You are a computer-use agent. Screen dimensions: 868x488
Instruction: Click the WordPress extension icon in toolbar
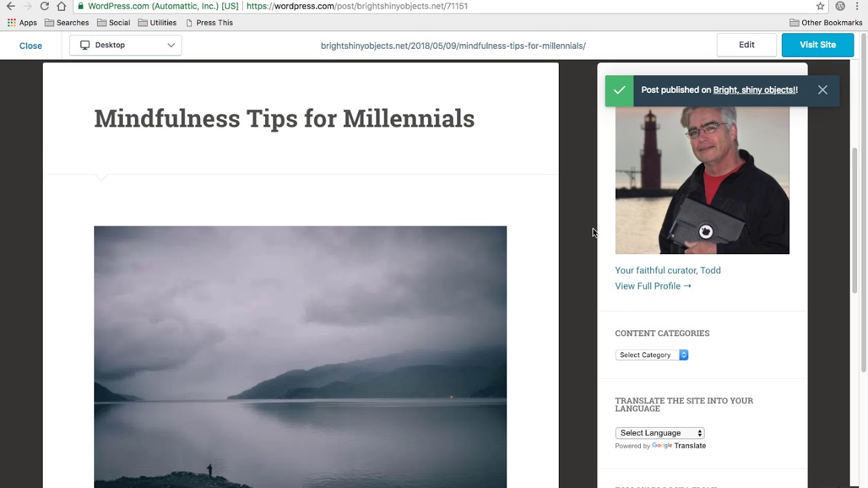[x=840, y=6]
